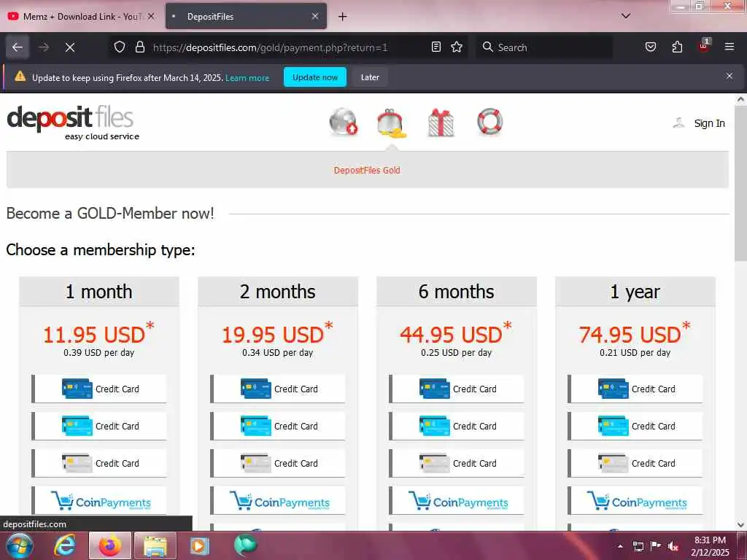Dismiss the Firefox update notification bar
The image size is (747, 560).
[729, 76]
